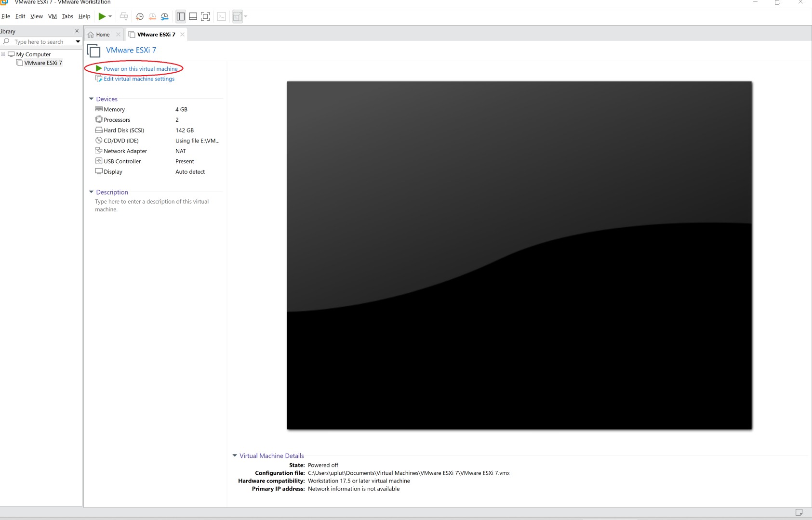Close the Home tab
812x520 pixels.
(118, 35)
